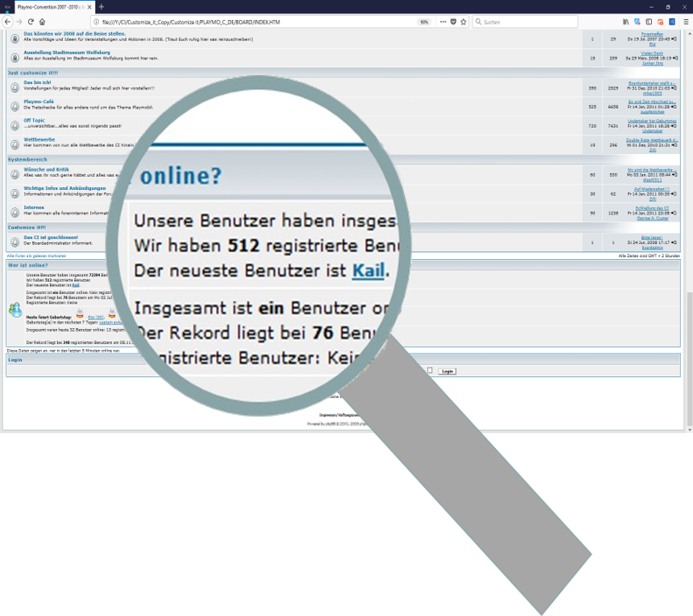Screen dimensions: 693x616
Task: Open newest user Kail's profile link
Action: 76,285
